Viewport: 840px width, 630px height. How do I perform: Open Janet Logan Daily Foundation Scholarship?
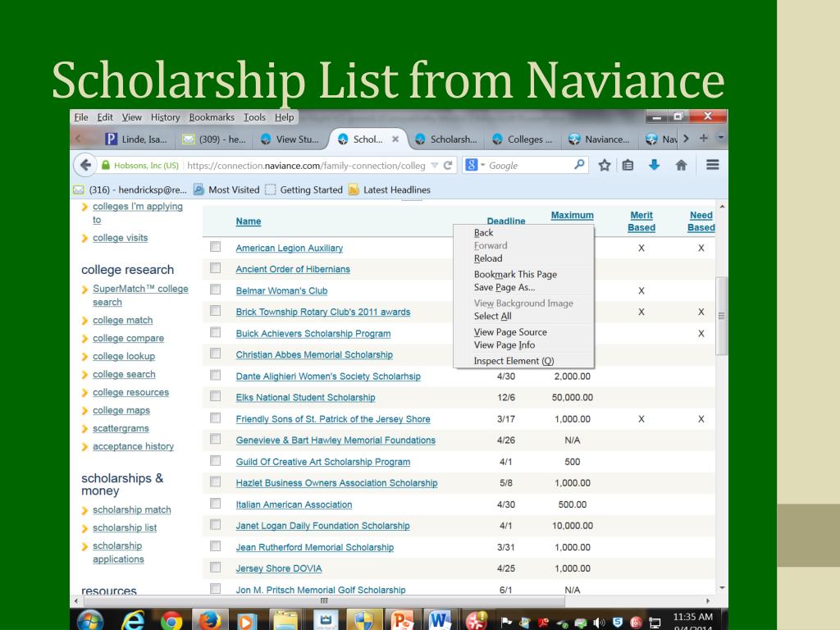click(x=322, y=526)
